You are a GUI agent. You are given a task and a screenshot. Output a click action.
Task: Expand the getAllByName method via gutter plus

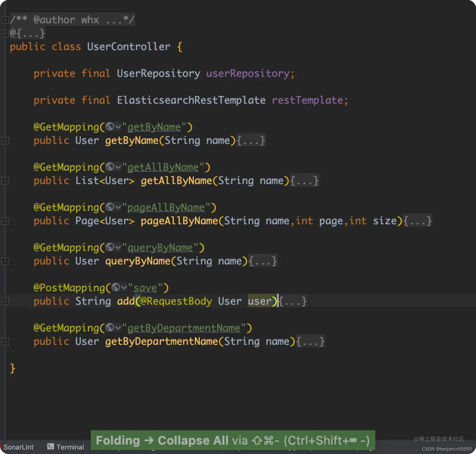tap(5, 181)
